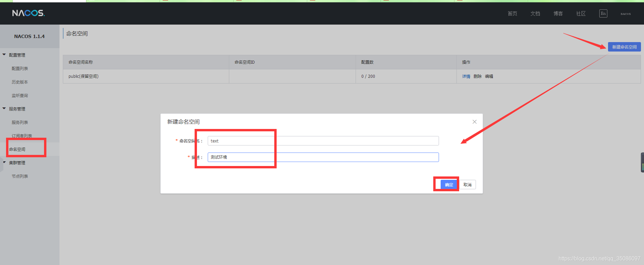Viewport: 644px width, 265px height.
Task: Click the 0 / 200 config count
Action: pos(368,76)
